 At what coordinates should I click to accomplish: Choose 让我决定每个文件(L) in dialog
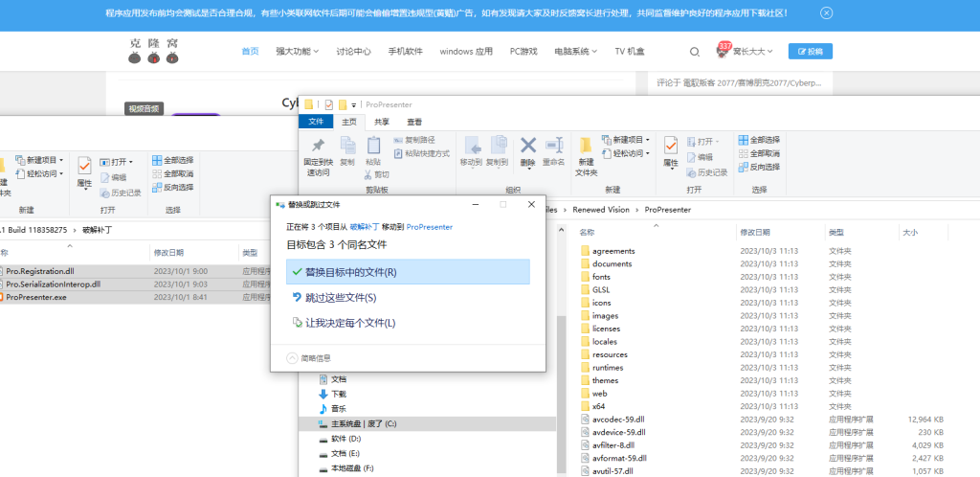[x=408, y=323]
